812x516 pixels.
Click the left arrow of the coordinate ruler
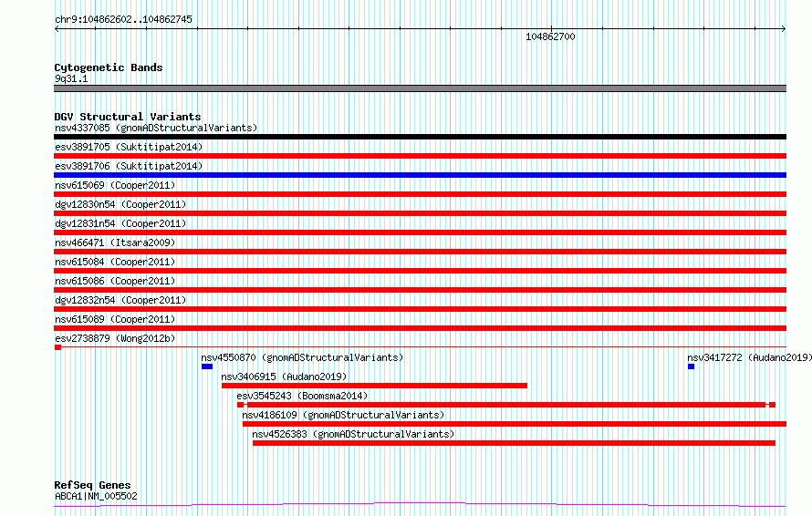tap(57, 29)
